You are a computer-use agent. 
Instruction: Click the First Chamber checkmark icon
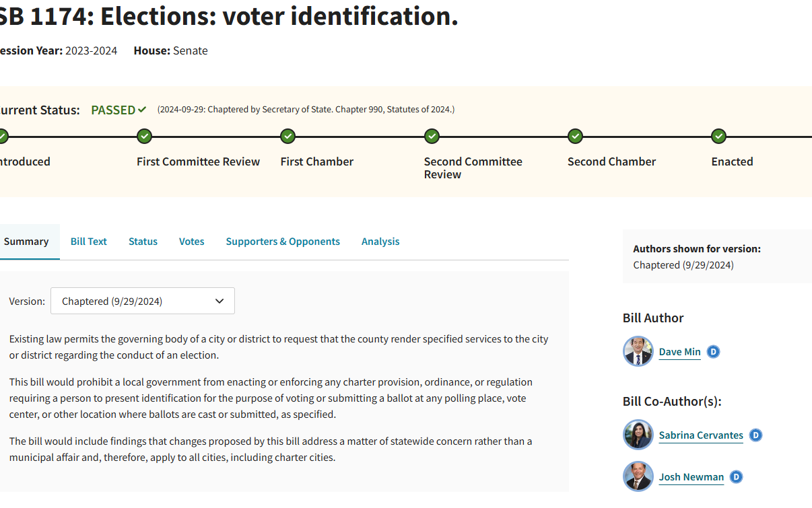click(x=288, y=137)
